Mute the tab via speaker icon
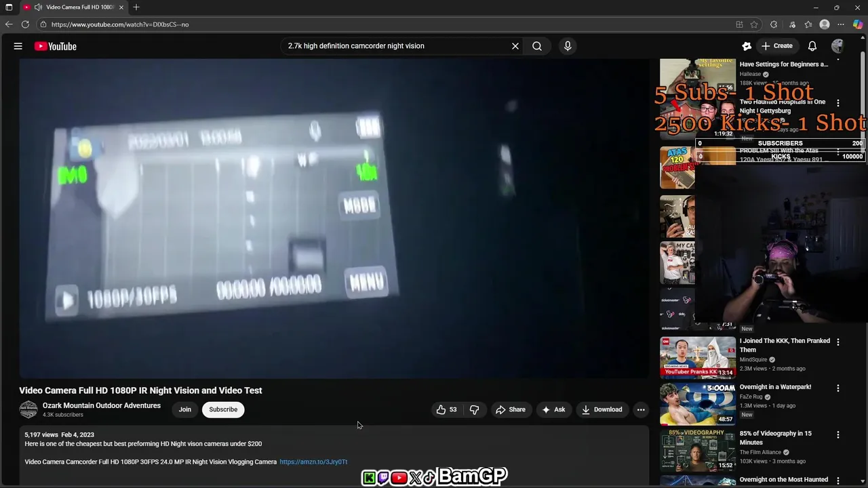The width and height of the screenshot is (868, 488). tap(38, 7)
